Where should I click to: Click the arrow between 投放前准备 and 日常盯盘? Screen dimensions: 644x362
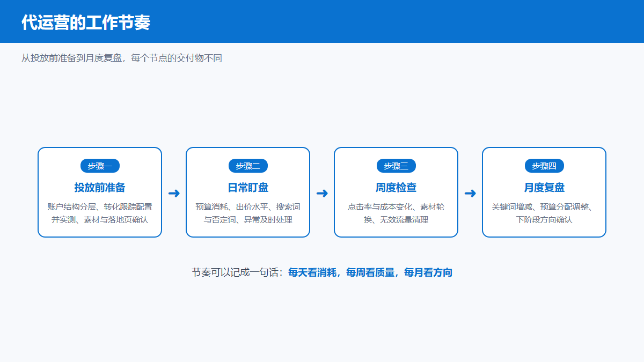(174, 194)
